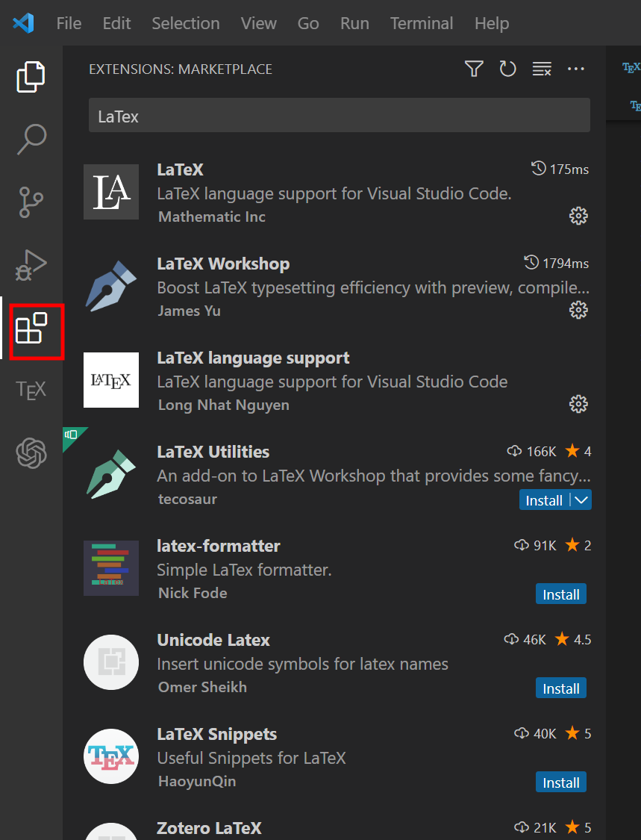
Task: Select the LaTeX Snippets extension title
Action: point(217,734)
